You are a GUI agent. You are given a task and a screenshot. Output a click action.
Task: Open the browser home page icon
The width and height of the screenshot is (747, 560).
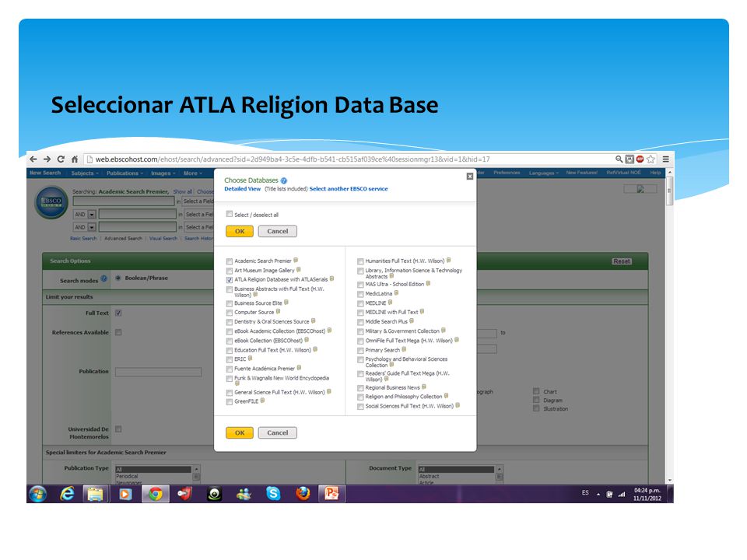click(75, 159)
